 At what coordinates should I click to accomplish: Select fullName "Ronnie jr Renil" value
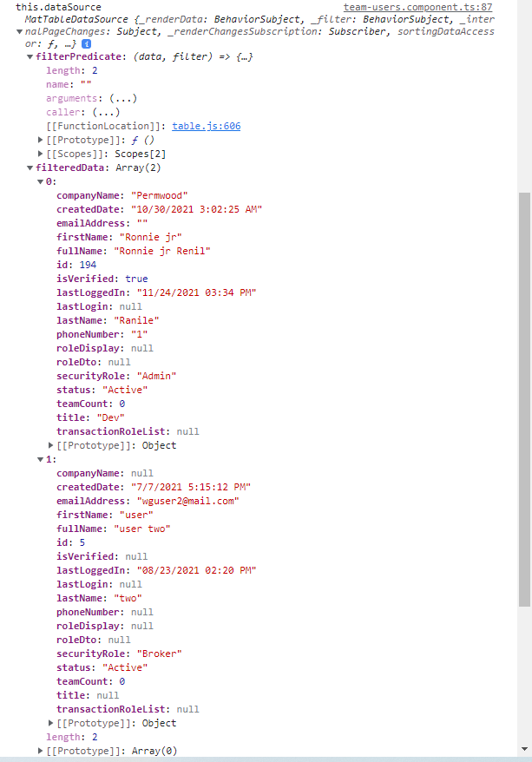point(162,251)
